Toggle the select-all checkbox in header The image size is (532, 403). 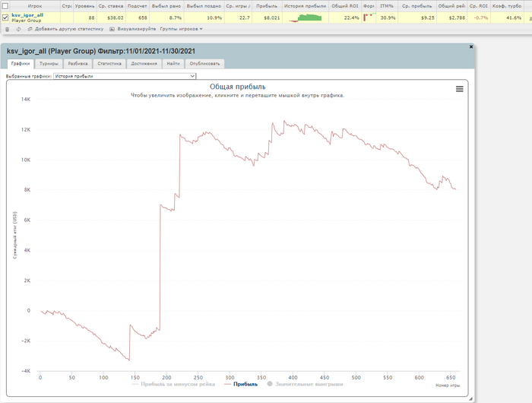pos(5,6)
